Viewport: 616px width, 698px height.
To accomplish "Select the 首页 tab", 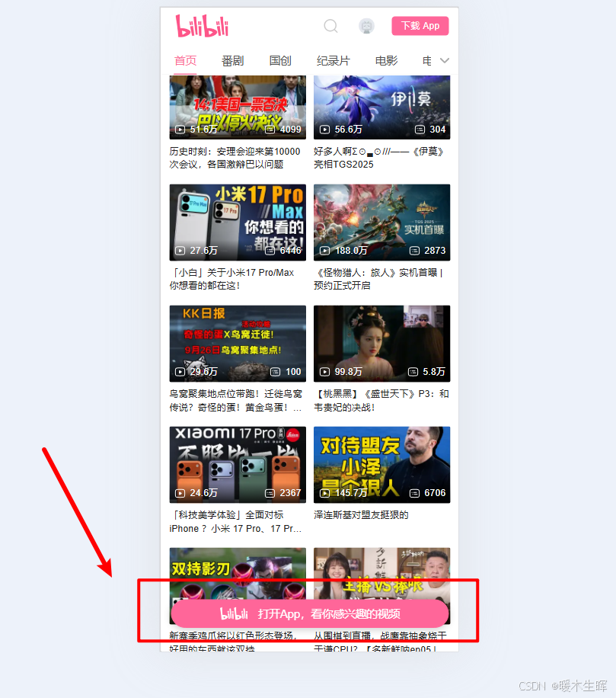I will (185, 60).
